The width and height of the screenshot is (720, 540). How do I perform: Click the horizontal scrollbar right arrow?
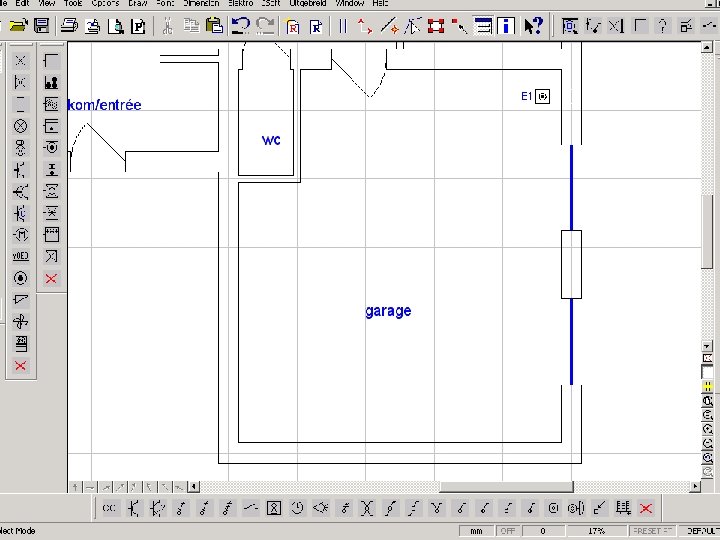point(696,486)
